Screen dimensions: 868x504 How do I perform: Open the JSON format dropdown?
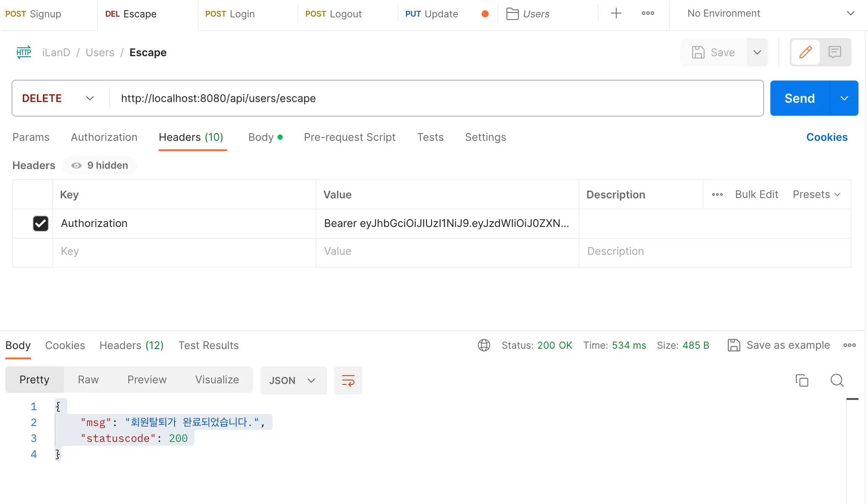click(x=293, y=381)
